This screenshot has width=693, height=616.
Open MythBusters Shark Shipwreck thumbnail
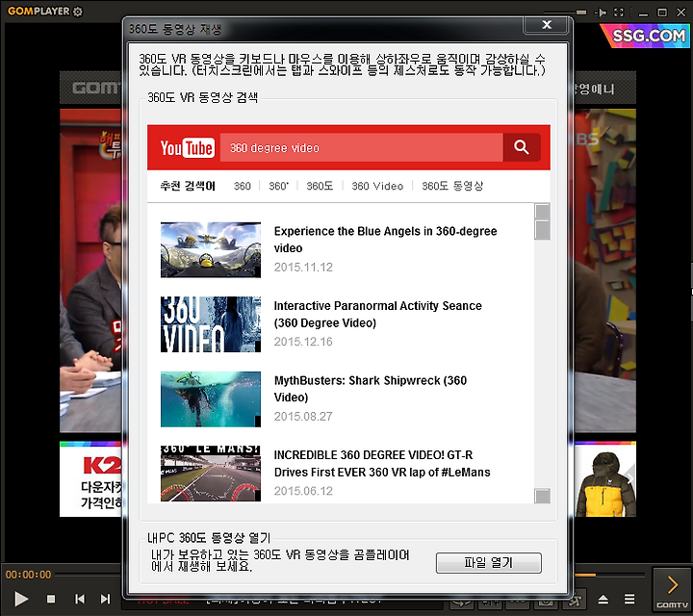click(211, 399)
